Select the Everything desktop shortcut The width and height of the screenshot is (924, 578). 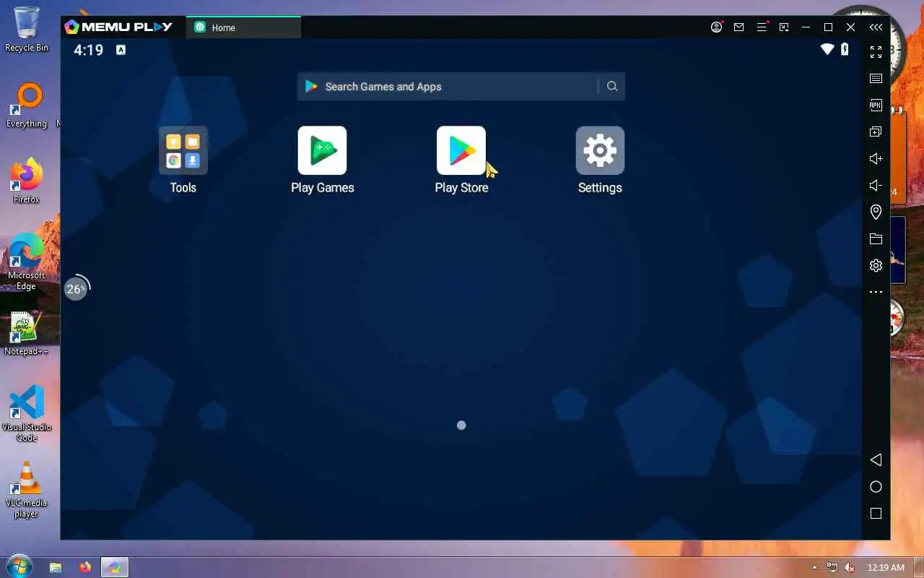(x=27, y=106)
